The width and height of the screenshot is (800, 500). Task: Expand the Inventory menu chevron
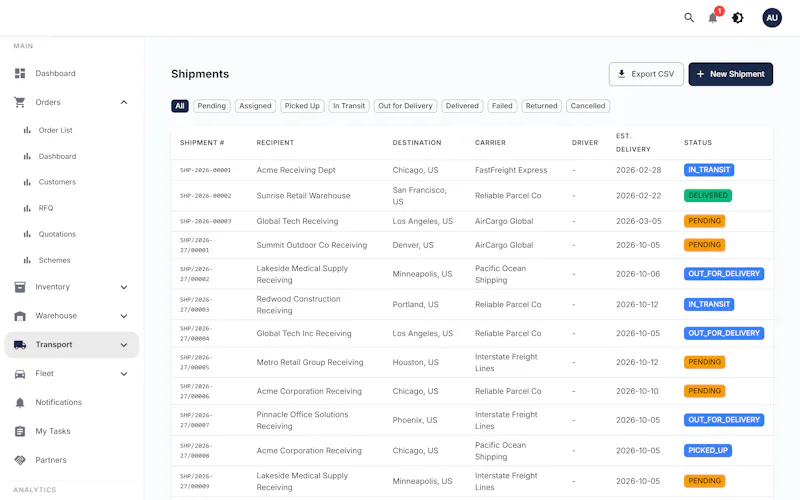(x=124, y=287)
